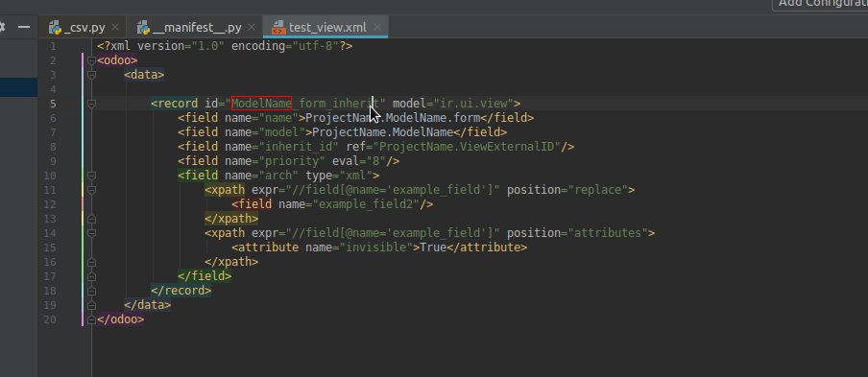Click the position "attributes" value

pos(608,233)
